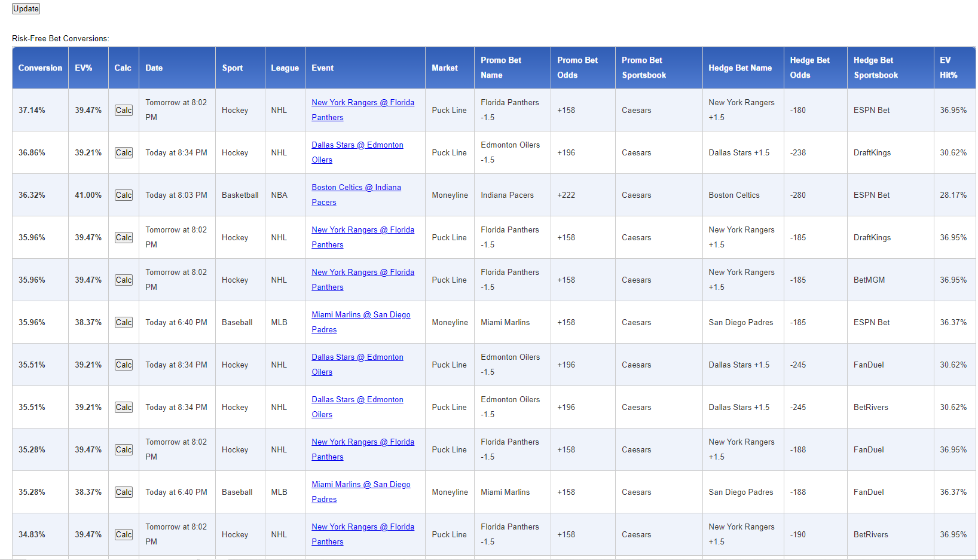Open Calc for the 34.83% conversion row

124,534
